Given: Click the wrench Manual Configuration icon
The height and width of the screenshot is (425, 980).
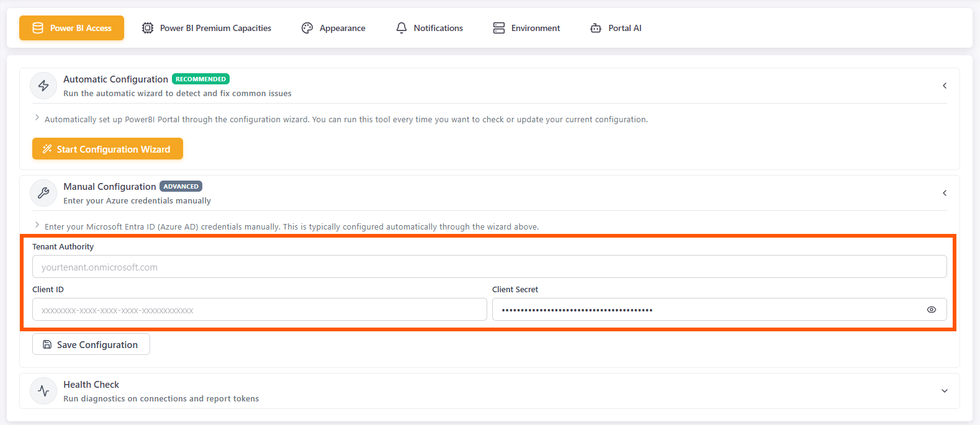Looking at the screenshot, I should click(43, 193).
